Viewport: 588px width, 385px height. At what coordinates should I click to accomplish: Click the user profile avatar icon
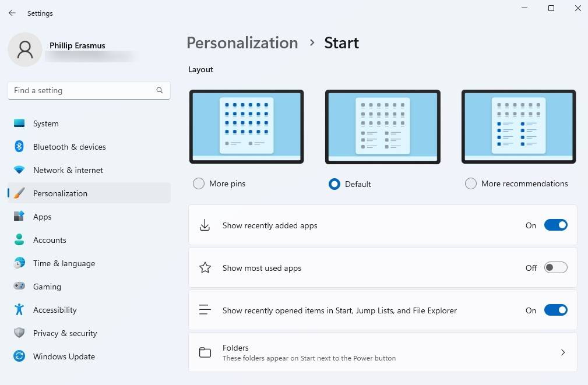coord(25,50)
